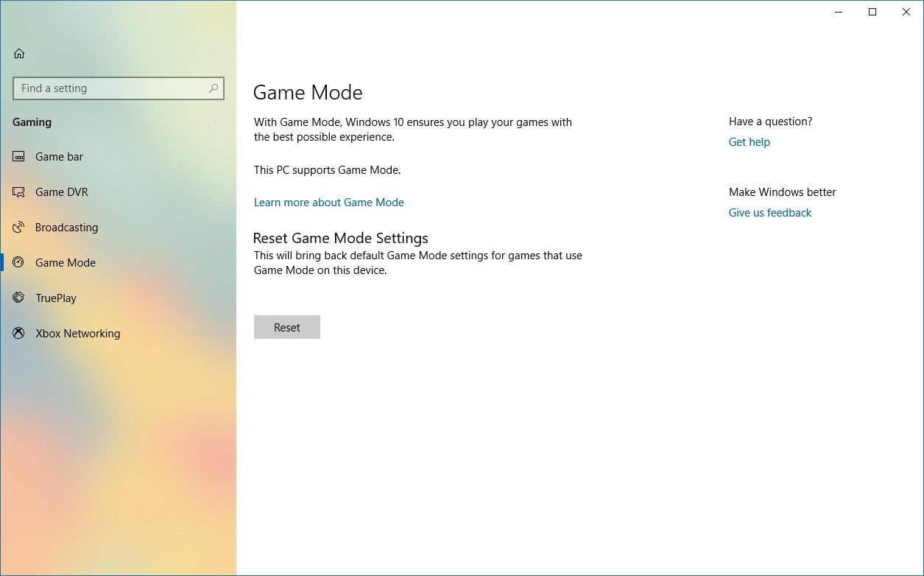
Task: Click the Broadcasting antenna icon
Action: click(19, 228)
